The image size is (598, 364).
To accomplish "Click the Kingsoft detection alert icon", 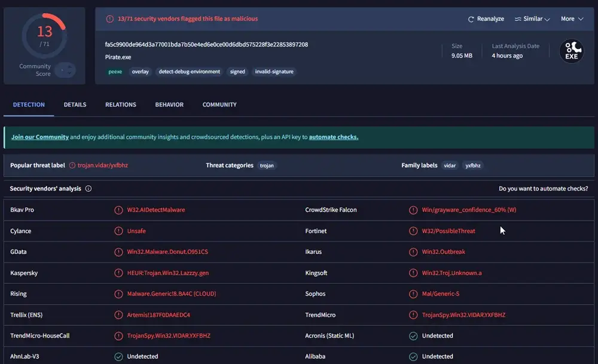I will coord(413,273).
